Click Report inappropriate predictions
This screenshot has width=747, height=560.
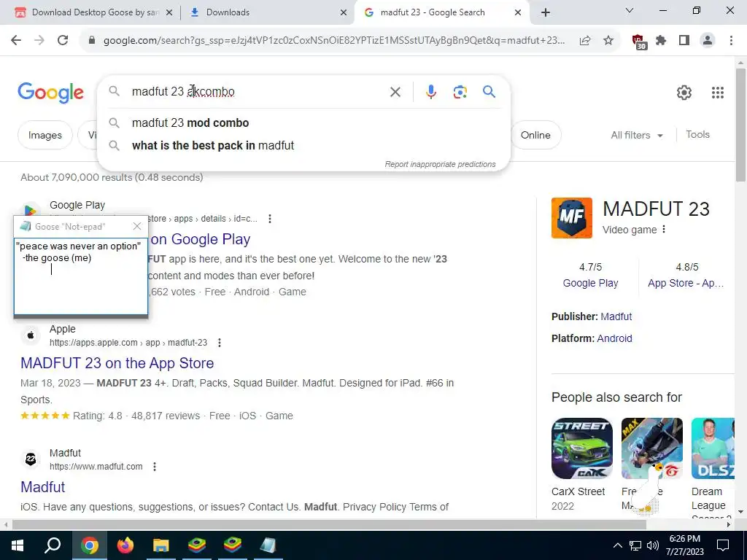pos(440,164)
